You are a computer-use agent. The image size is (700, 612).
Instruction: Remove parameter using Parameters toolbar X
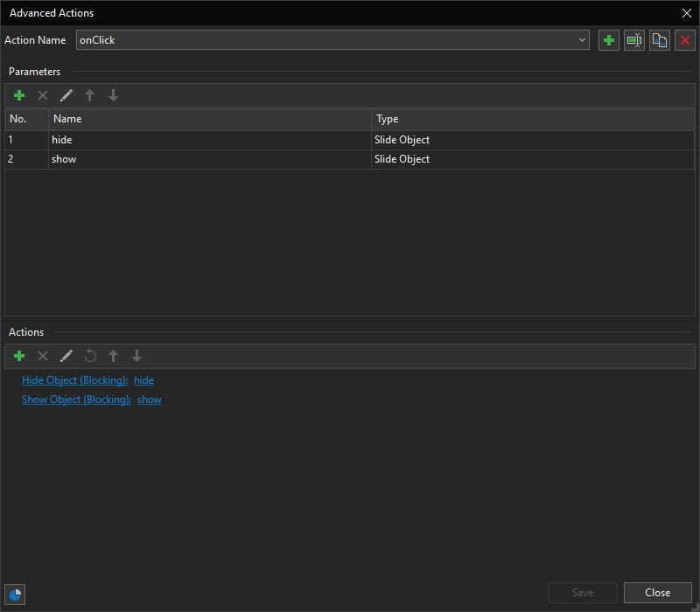pyautogui.click(x=43, y=95)
